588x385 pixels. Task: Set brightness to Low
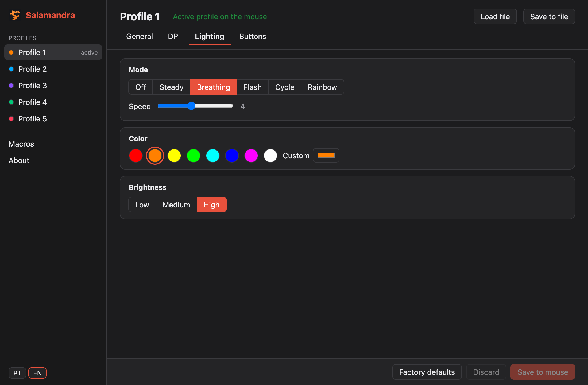[142, 205]
